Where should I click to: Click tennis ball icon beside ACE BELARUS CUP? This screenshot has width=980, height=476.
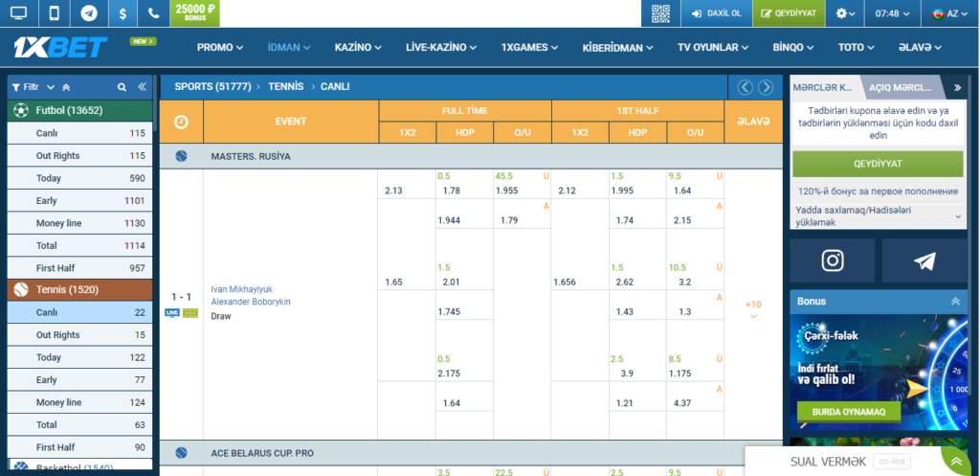pos(181,453)
